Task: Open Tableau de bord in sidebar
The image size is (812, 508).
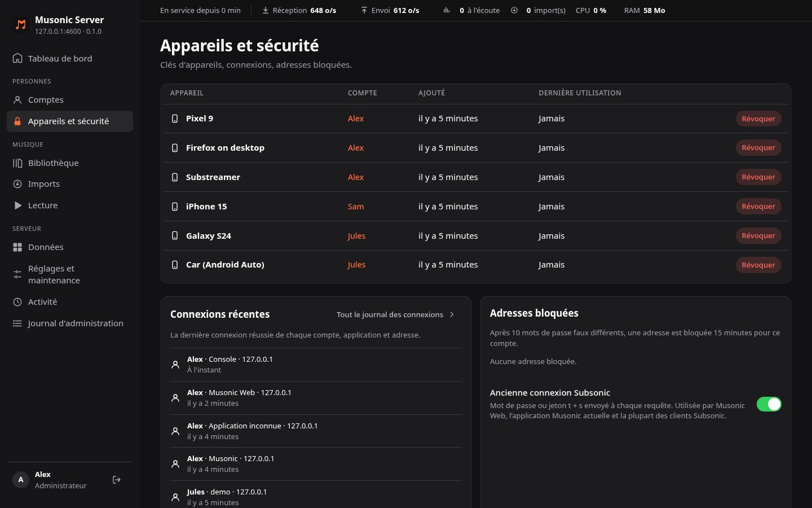Action: click(x=70, y=58)
